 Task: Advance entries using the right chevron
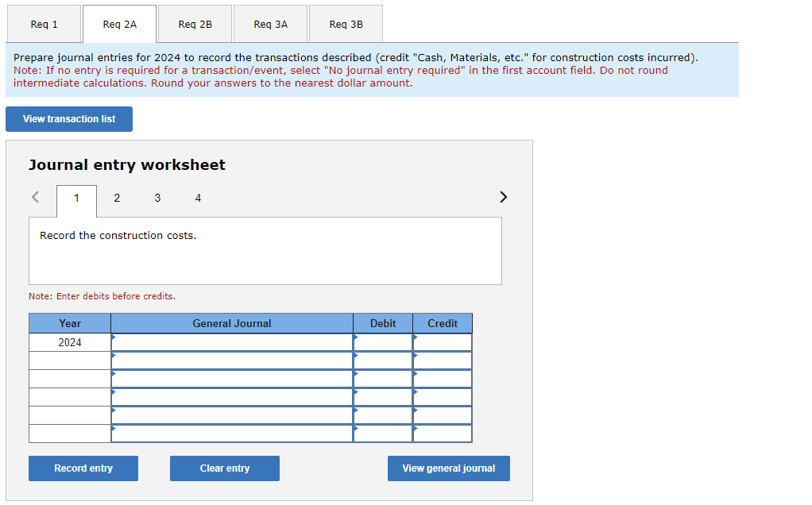pos(503,196)
